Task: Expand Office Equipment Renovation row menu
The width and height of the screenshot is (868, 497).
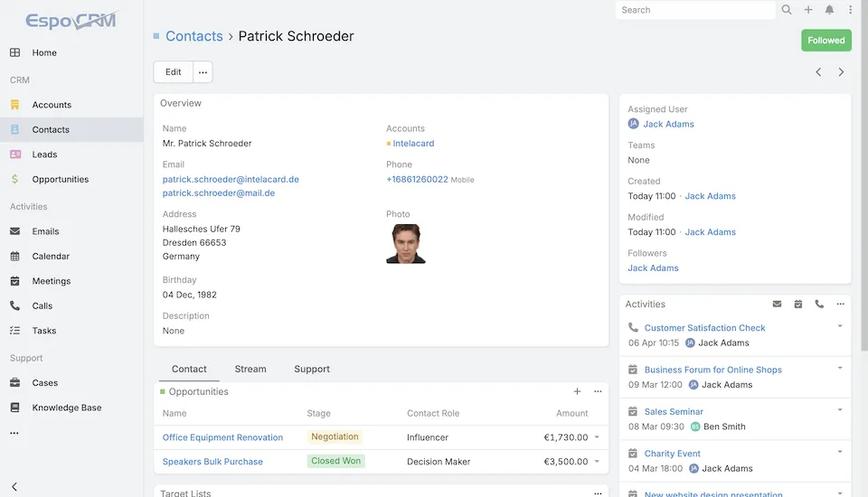Action: coord(597,437)
